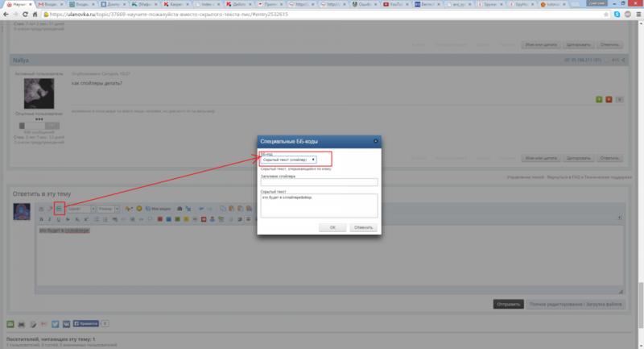Open the Бб-код type dropdown in dialog
Screen dimensions: 644x349
(289, 160)
